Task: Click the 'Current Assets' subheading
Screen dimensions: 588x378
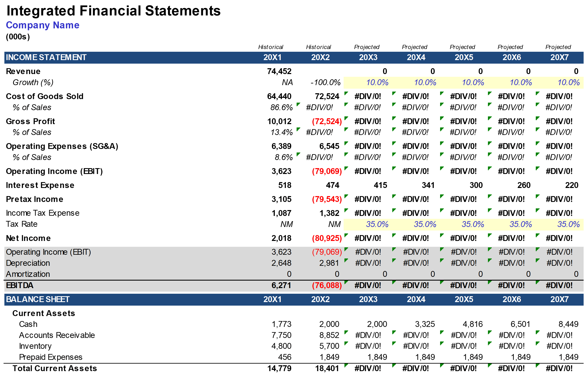Action: tap(44, 314)
